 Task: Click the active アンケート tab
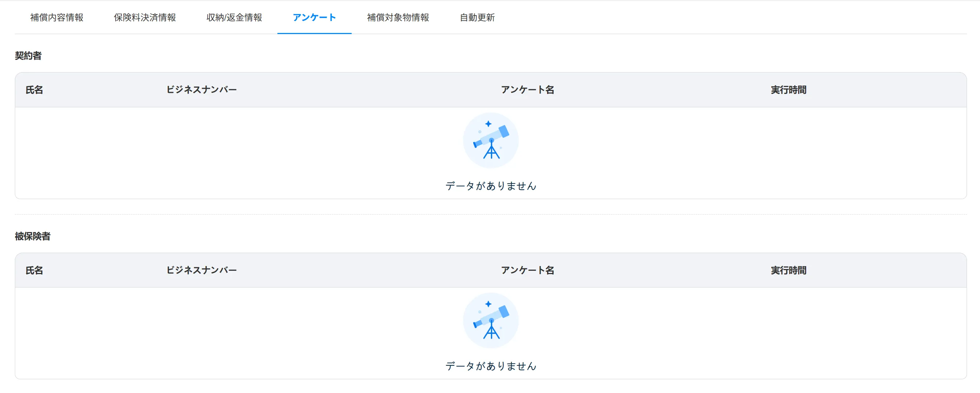pos(314,17)
